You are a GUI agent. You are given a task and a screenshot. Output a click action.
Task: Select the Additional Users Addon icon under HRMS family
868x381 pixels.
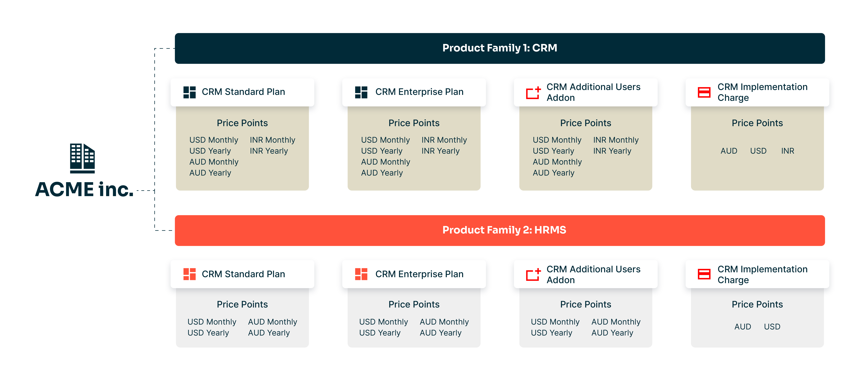(x=533, y=275)
